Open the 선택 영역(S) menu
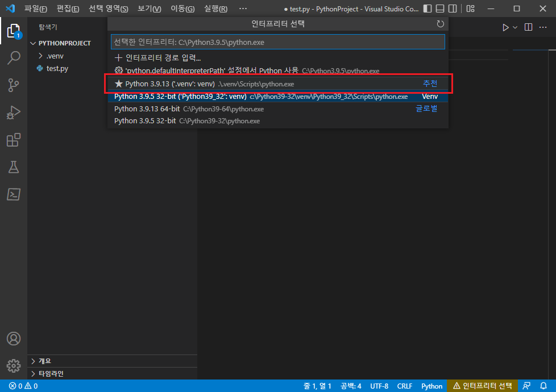 (108, 9)
